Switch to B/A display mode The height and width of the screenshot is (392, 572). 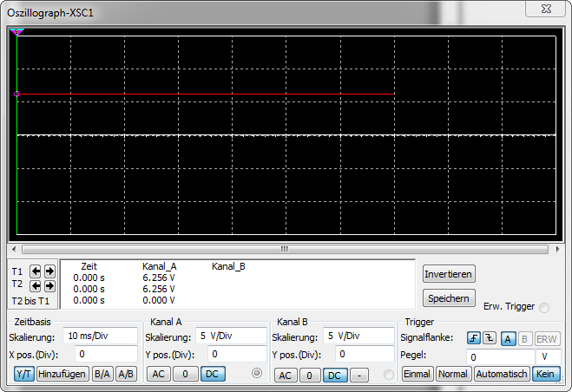point(102,374)
